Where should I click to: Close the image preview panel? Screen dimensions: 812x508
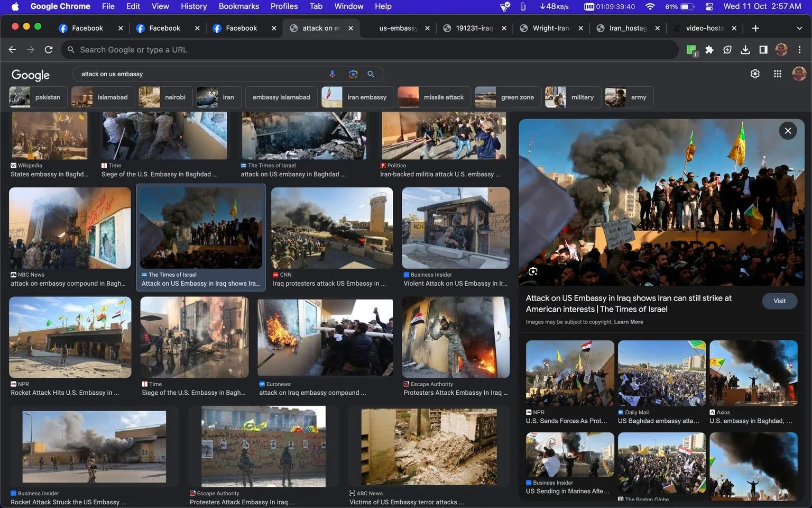click(788, 131)
